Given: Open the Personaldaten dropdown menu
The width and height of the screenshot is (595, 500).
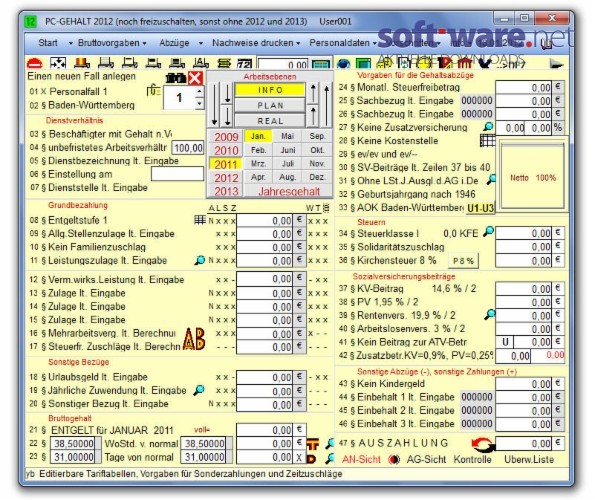Looking at the screenshot, I should [x=343, y=43].
